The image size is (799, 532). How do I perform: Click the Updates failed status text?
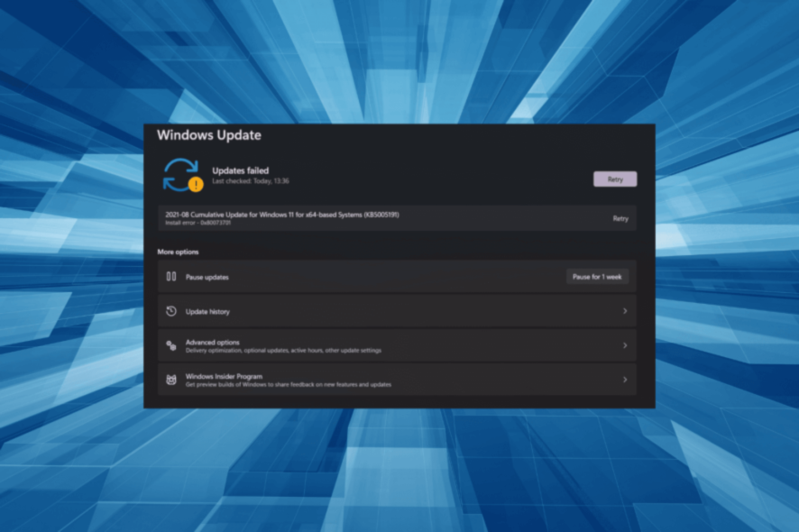click(241, 170)
